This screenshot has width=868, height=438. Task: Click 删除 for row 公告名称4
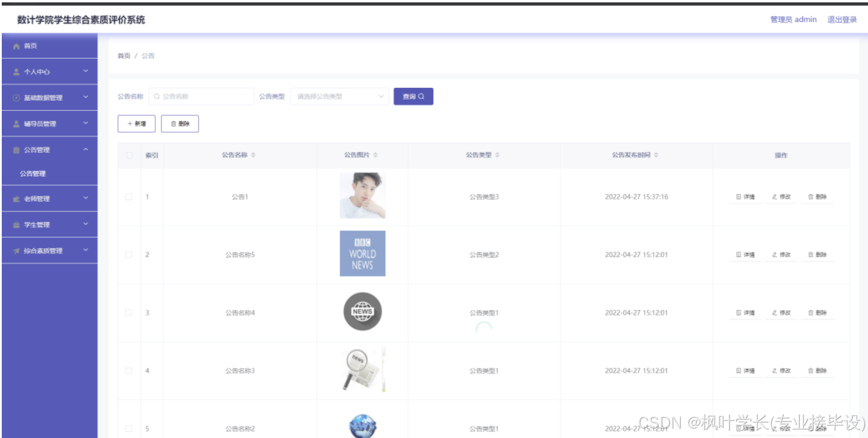pyautogui.click(x=818, y=313)
